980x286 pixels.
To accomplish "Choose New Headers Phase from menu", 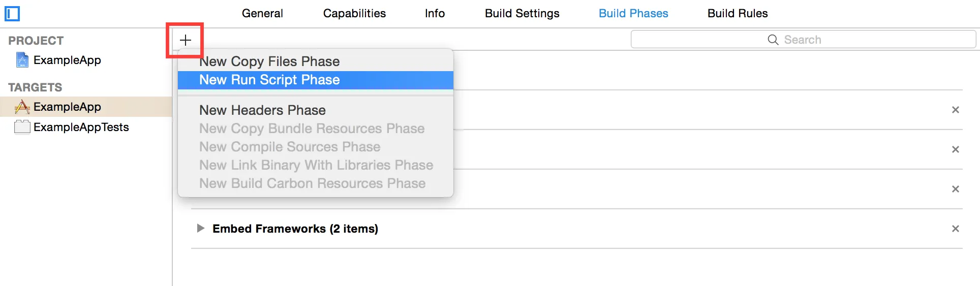I will click(262, 110).
